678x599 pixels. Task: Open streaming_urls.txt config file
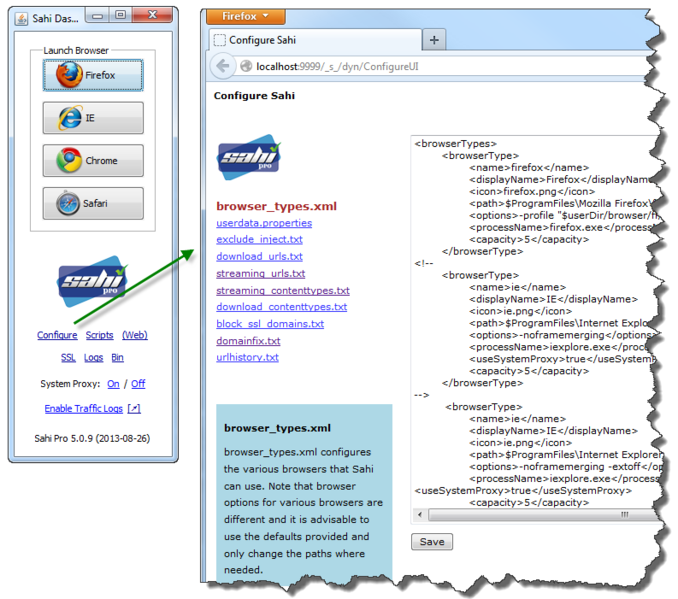pos(261,274)
